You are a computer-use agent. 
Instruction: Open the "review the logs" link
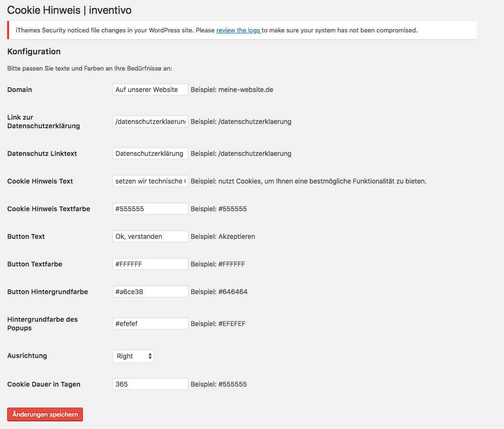(x=238, y=31)
